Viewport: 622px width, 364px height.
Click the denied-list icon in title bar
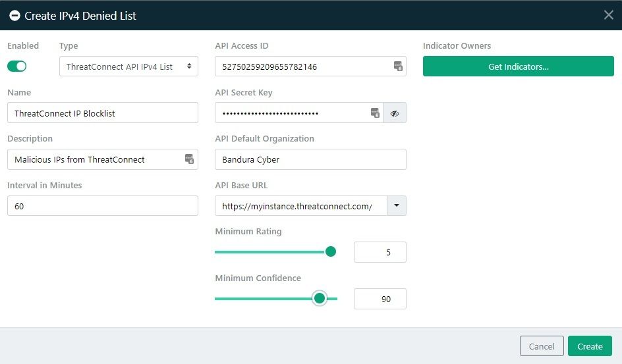[x=14, y=15]
